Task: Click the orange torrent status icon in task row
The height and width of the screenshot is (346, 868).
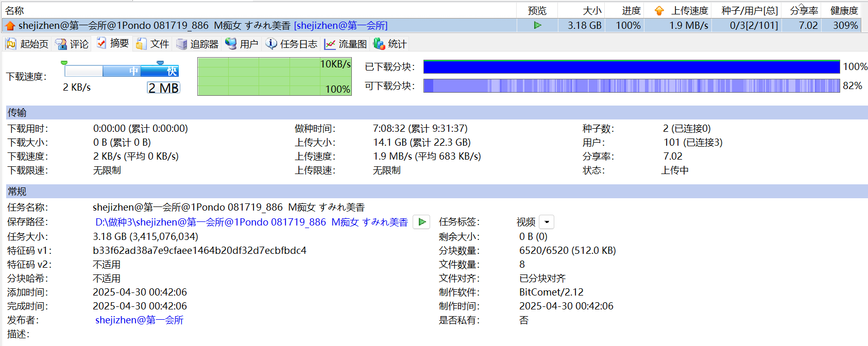Action: click(10, 26)
